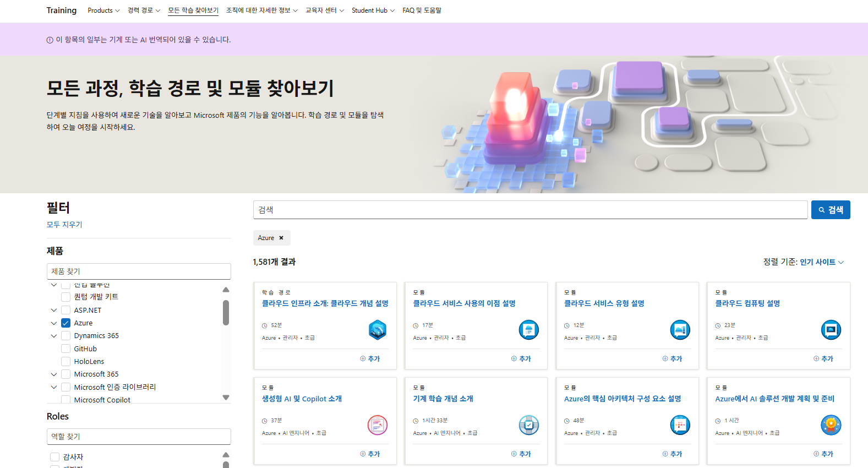Add 생성형 AI 및 Copilot 소개 module
The image size is (868, 468).
point(370,454)
